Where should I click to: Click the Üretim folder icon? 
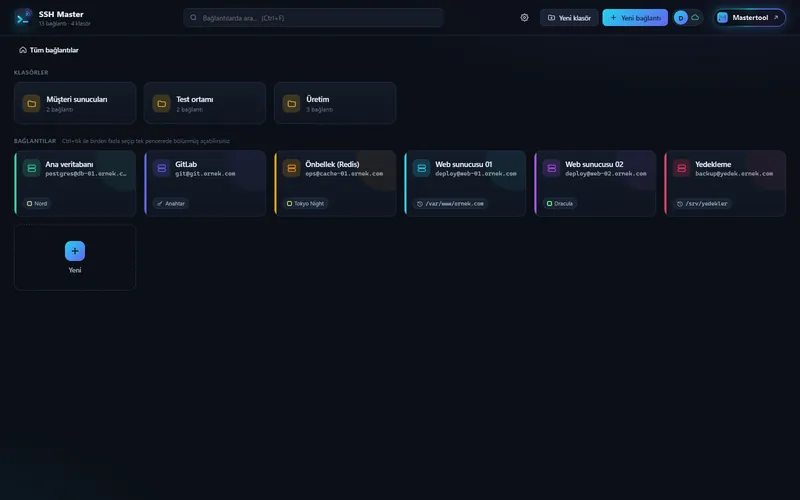(x=291, y=104)
